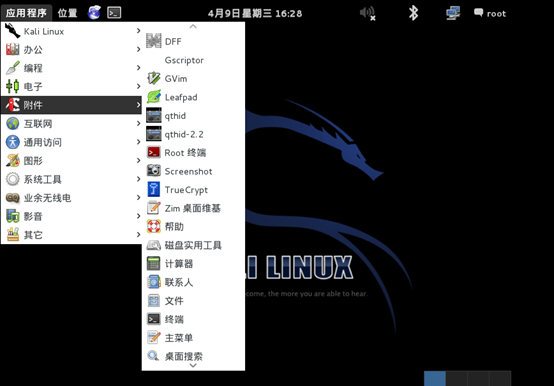Expand the arrow next to 办公
Screen dimensions: 554x386
click(x=138, y=49)
